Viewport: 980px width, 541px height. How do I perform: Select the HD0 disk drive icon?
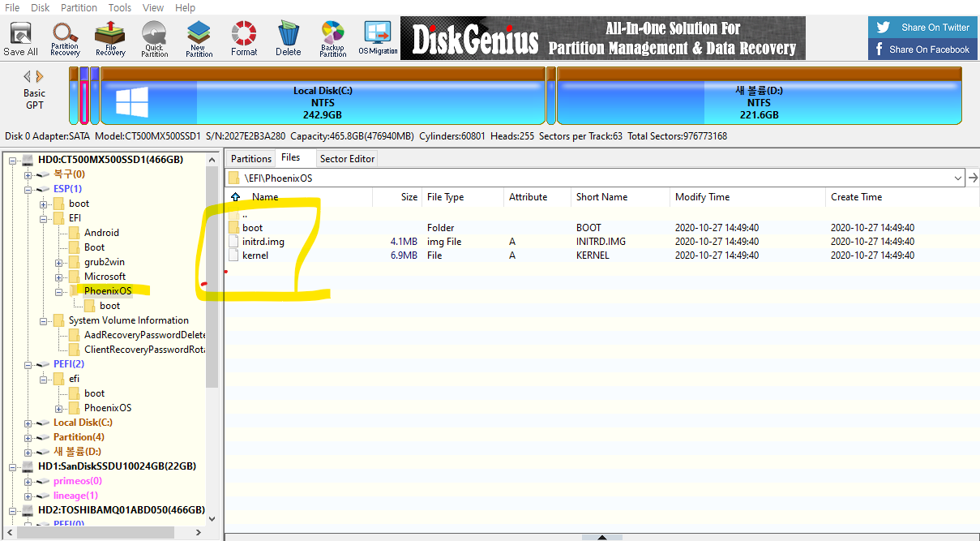coord(28,160)
